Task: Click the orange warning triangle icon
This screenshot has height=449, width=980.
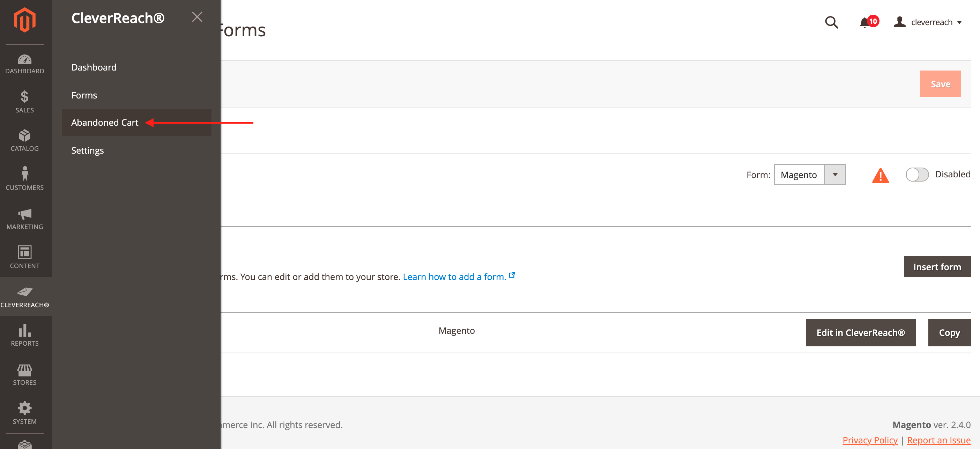Action: (x=880, y=175)
